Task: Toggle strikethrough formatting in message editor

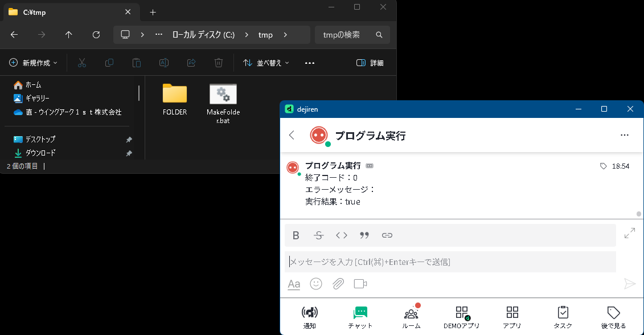Action: 319,235
